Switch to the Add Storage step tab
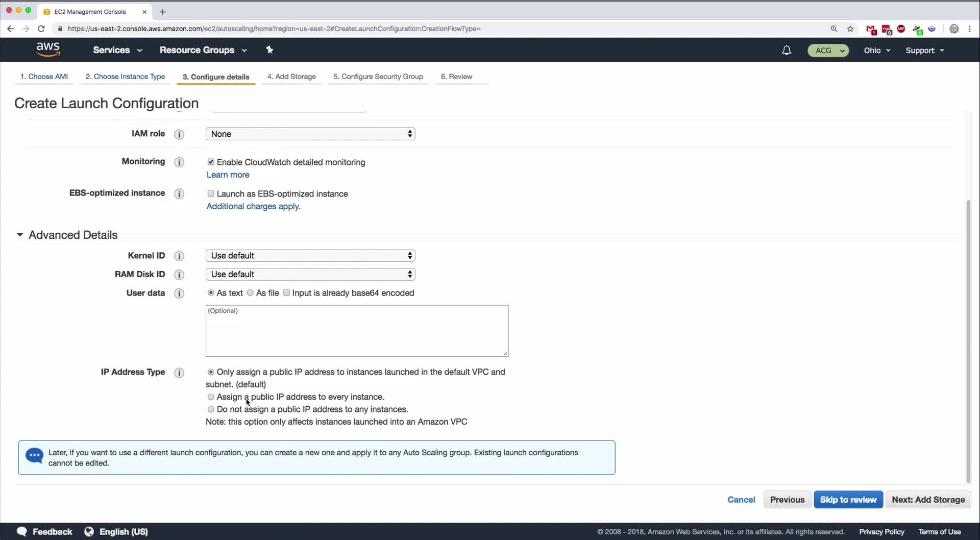The image size is (980, 540). click(291, 77)
